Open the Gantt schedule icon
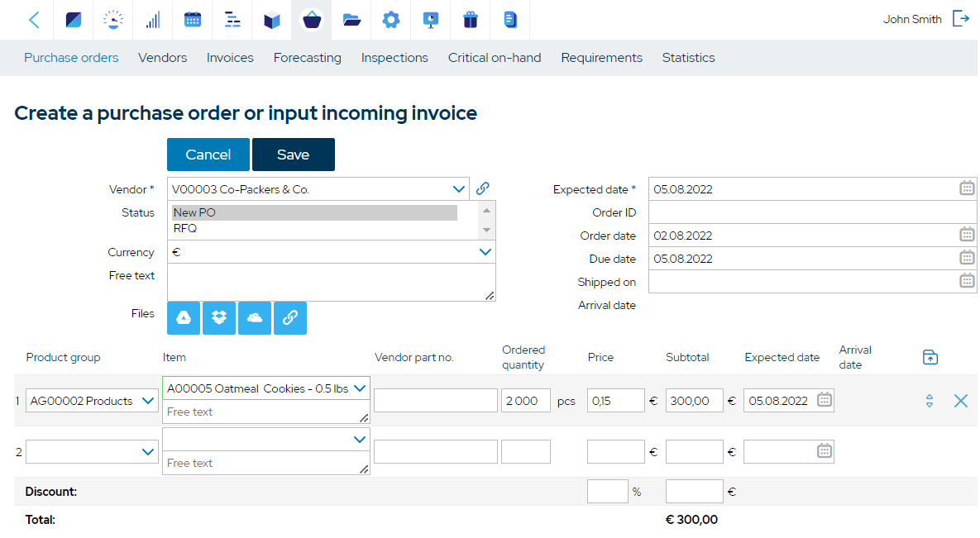 232,20
